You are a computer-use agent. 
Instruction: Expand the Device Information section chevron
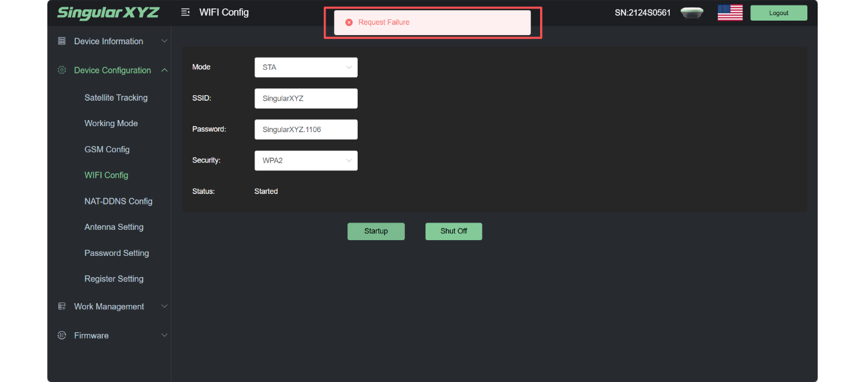click(164, 41)
